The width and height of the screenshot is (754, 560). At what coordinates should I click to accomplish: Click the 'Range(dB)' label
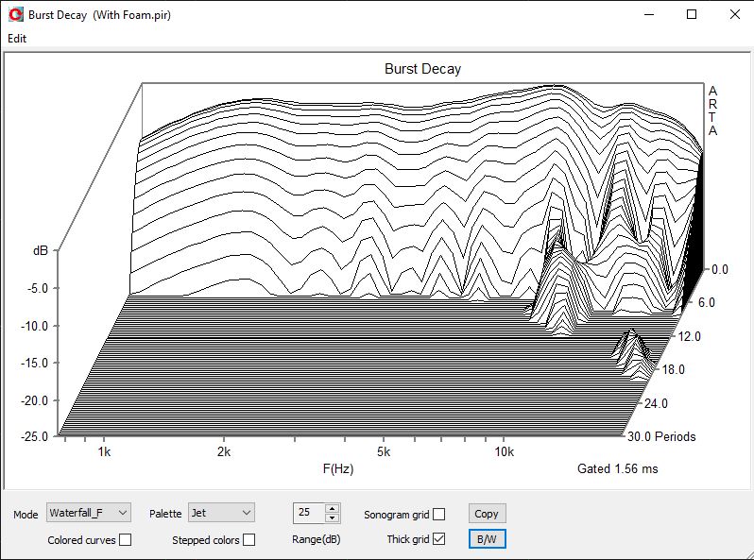pyautogui.click(x=316, y=539)
